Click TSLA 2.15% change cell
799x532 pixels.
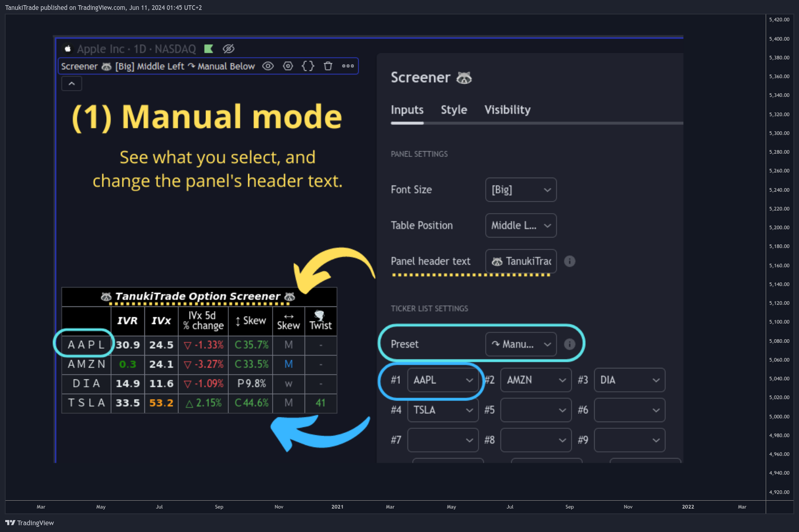203,403
